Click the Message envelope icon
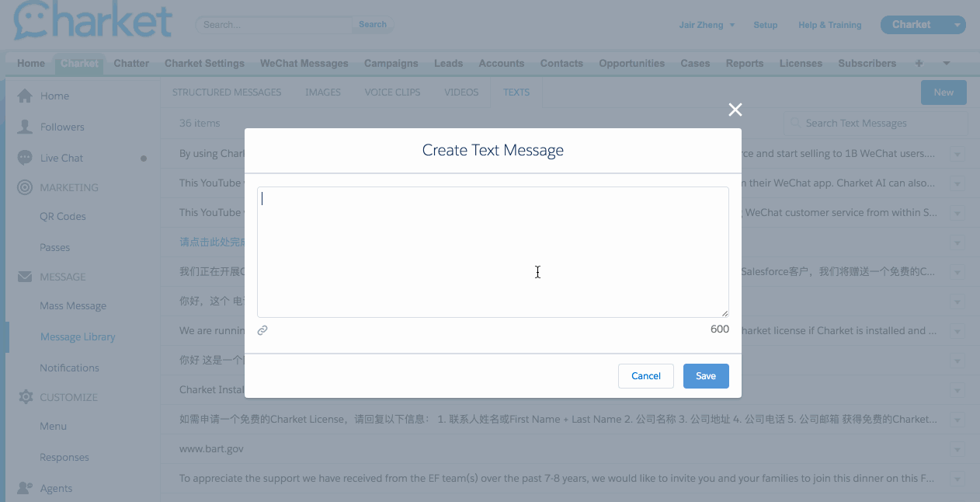Viewport: 980px width, 502px height. [x=25, y=277]
